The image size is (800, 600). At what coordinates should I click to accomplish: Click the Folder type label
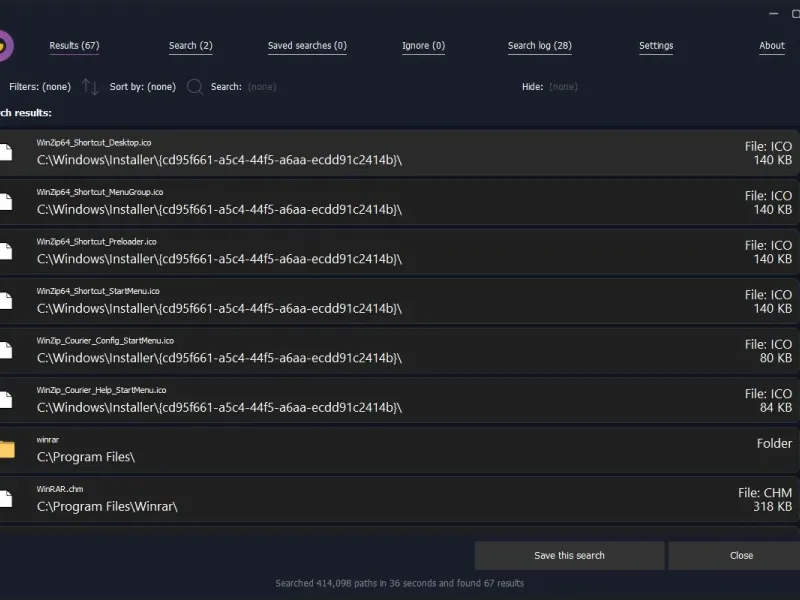pyautogui.click(x=774, y=443)
